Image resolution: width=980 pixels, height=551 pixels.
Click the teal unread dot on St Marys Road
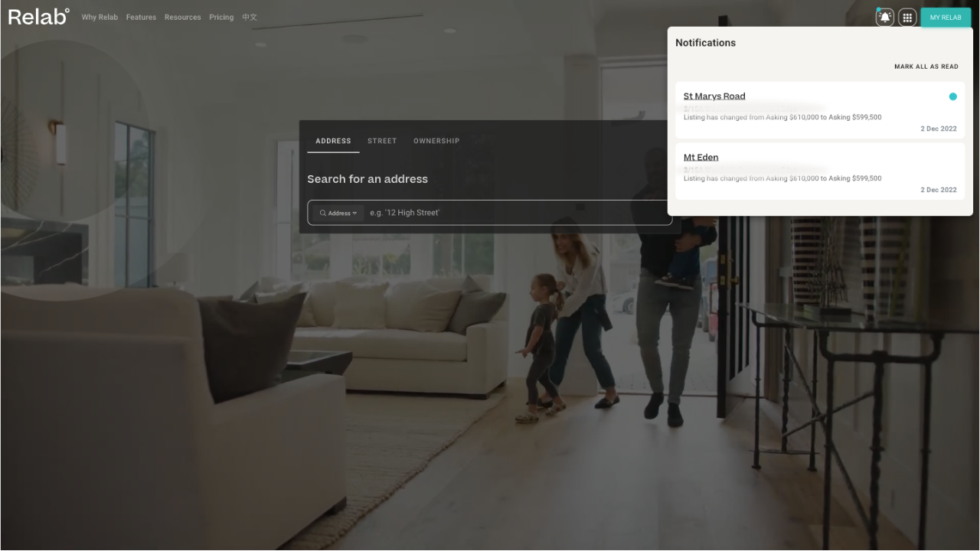click(x=952, y=96)
